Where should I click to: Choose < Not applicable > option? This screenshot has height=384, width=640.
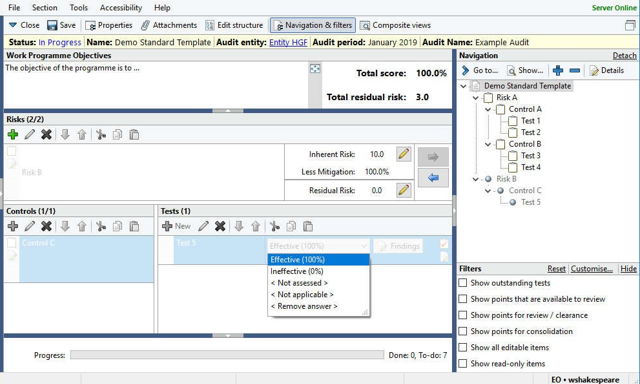pos(318,295)
